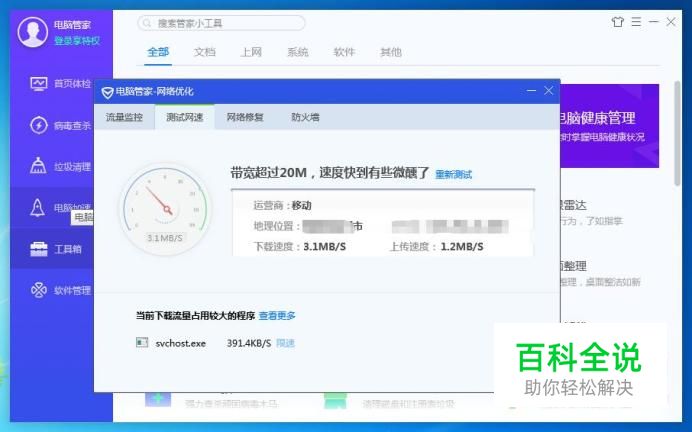This screenshot has height=432, width=692.
Task: Click the svchost.exe process icon
Action: pos(142,342)
